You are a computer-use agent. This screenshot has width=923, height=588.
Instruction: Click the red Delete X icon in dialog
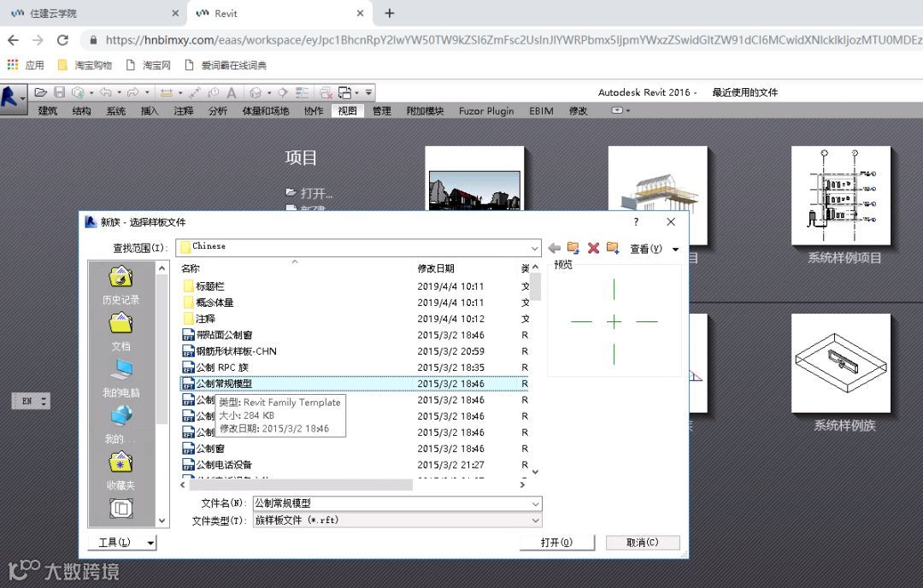click(x=593, y=249)
